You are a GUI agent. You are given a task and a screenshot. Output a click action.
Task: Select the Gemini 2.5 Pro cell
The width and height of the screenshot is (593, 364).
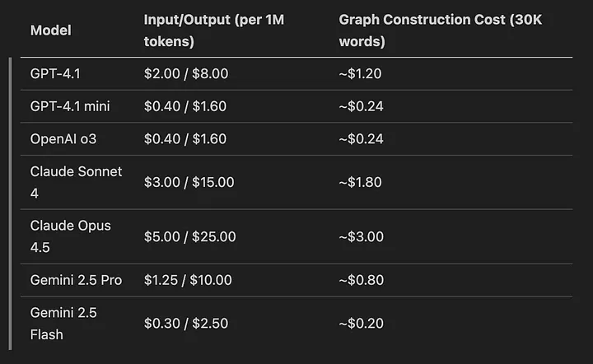(76, 280)
